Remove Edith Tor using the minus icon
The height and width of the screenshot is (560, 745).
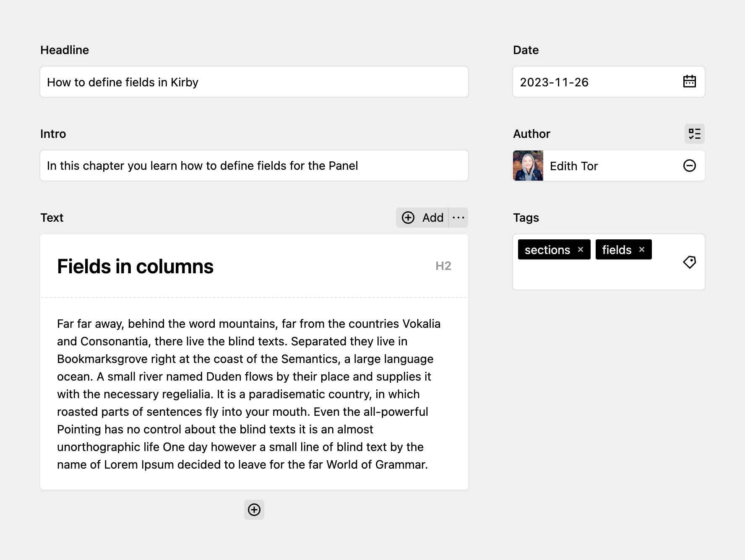(690, 166)
